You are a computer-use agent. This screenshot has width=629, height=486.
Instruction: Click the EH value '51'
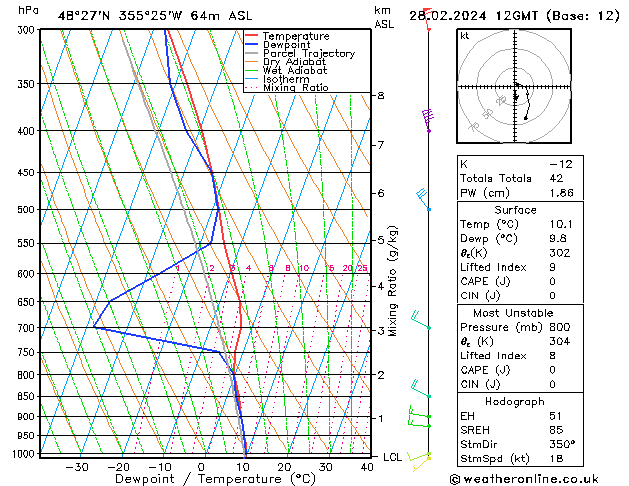pyautogui.click(x=556, y=416)
